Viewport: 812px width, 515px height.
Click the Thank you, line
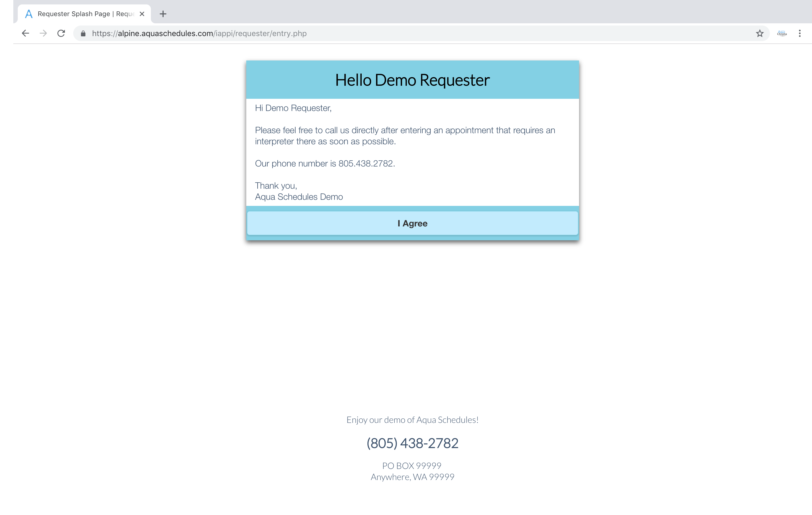(x=276, y=186)
